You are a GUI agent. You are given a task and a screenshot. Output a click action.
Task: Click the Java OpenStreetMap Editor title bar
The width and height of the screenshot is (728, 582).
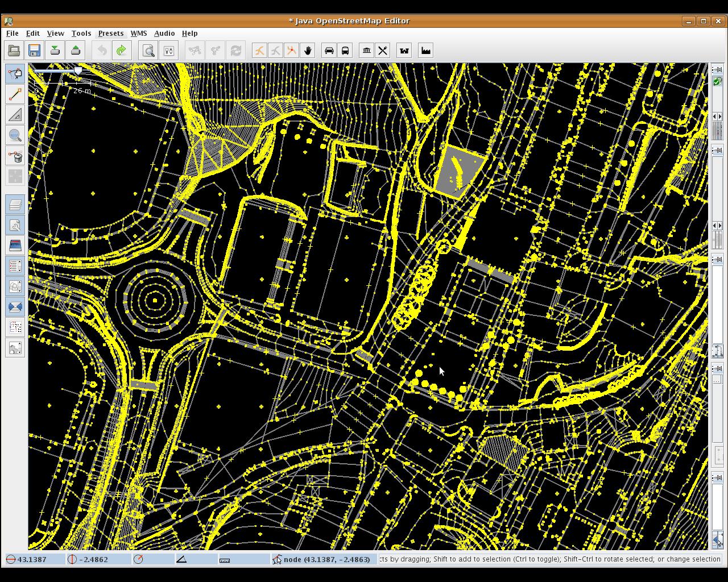pos(349,21)
